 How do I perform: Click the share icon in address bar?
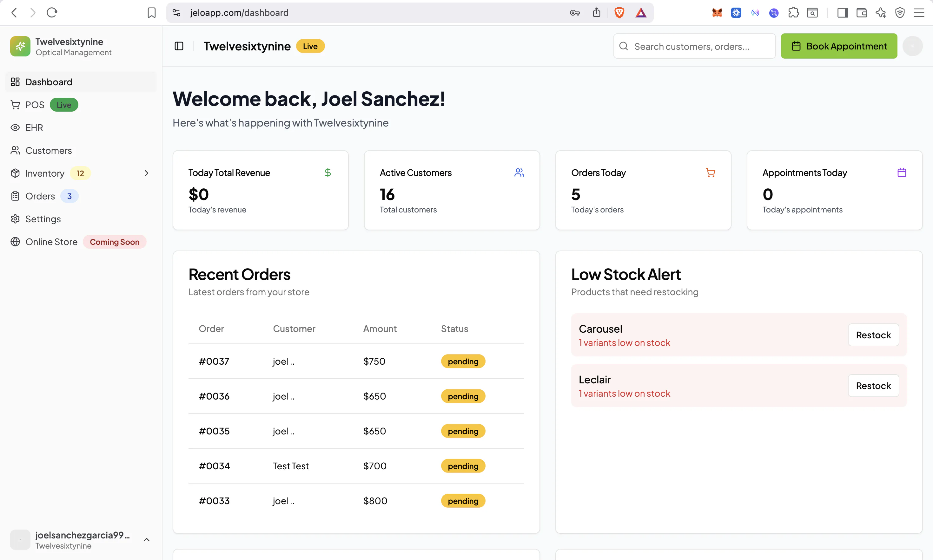click(597, 13)
